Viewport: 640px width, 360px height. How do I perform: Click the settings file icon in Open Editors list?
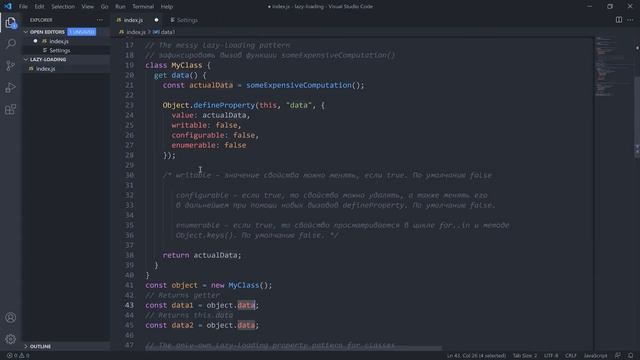coord(44,51)
